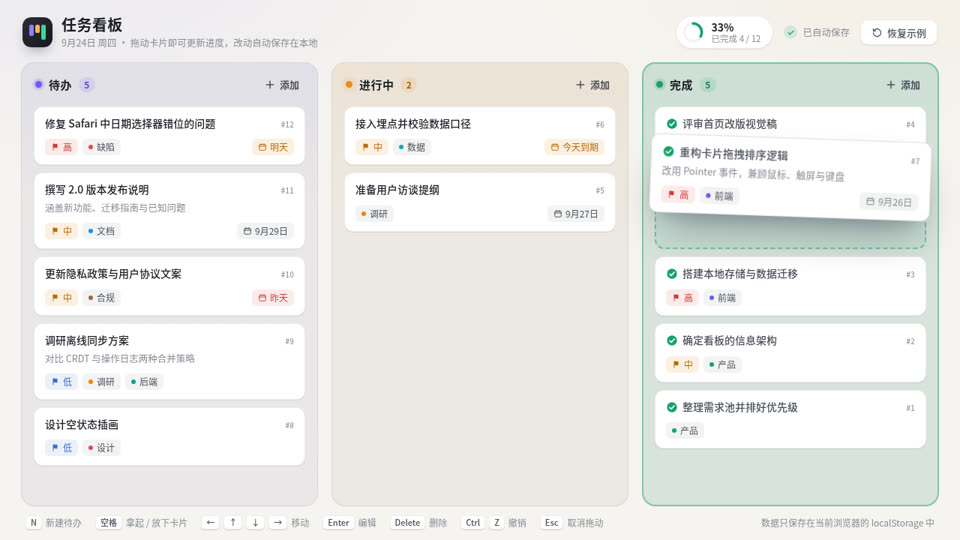Click the 高 priority flag on Safari card

tap(61, 147)
